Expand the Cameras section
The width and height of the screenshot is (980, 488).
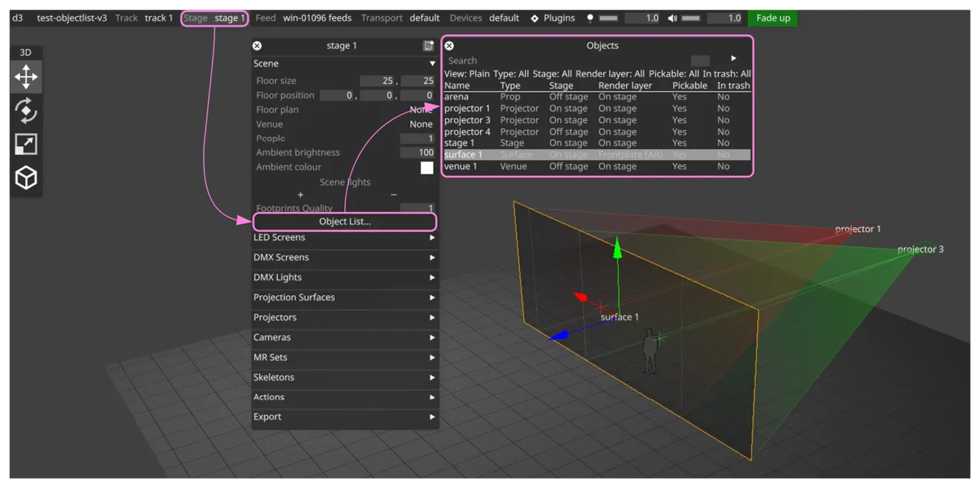pyautogui.click(x=345, y=337)
